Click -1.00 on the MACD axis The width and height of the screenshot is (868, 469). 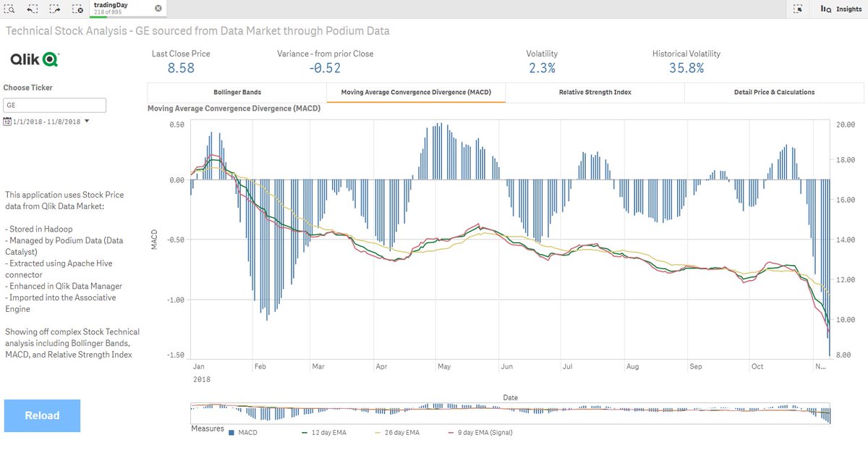tap(176, 299)
